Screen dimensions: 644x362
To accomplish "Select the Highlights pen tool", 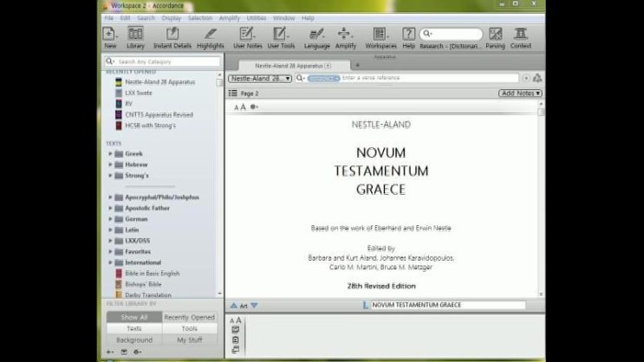I will click(x=210, y=36).
